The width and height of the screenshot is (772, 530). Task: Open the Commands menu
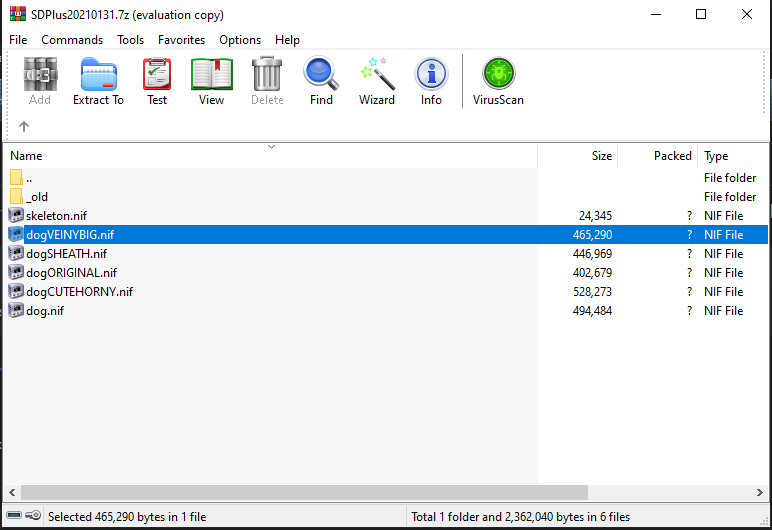(72, 40)
